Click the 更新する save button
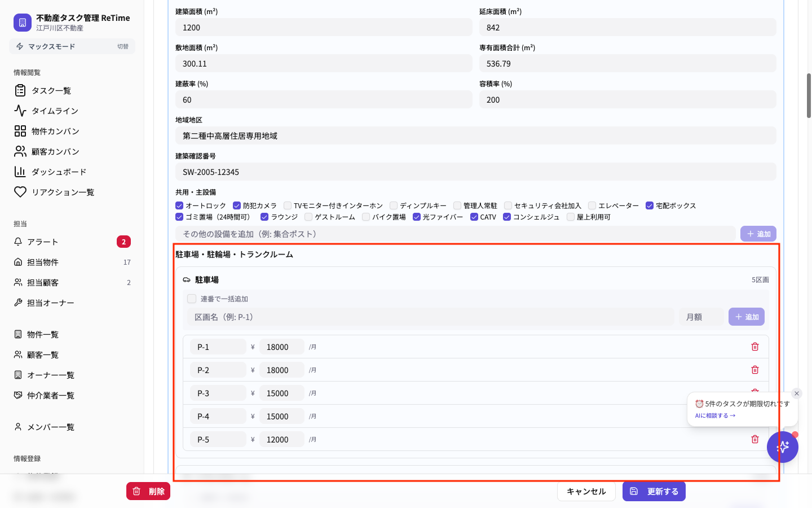812x508 pixels. pyautogui.click(x=654, y=491)
